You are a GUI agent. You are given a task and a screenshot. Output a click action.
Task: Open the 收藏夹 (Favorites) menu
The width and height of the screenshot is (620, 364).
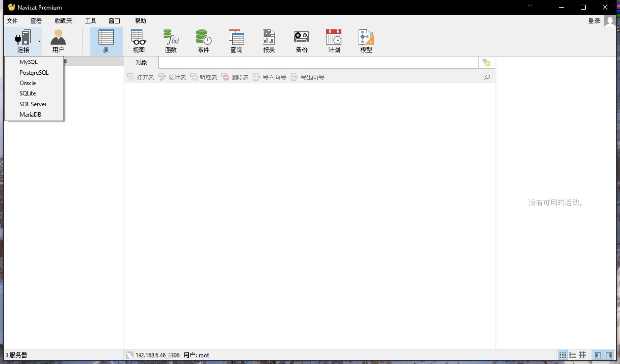[63, 21]
